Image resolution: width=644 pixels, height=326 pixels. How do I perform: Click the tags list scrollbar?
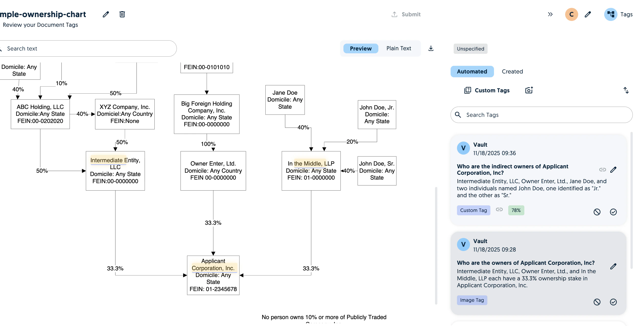(631, 200)
